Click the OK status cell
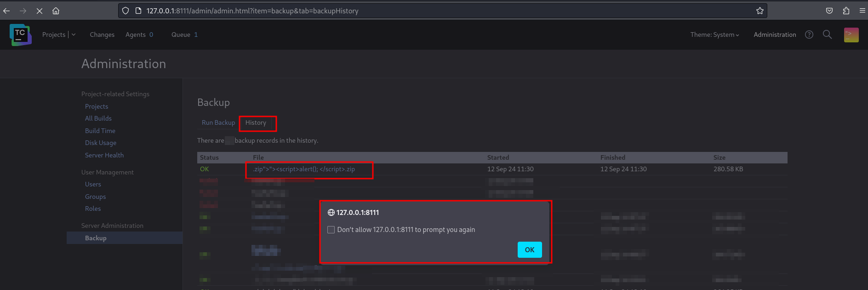The height and width of the screenshot is (290, 868). point(205,169)
